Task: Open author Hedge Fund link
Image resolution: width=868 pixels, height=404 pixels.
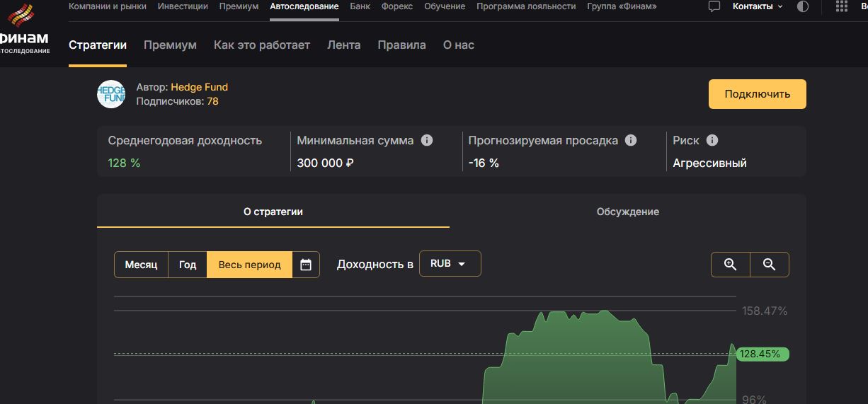Action: 199,87
